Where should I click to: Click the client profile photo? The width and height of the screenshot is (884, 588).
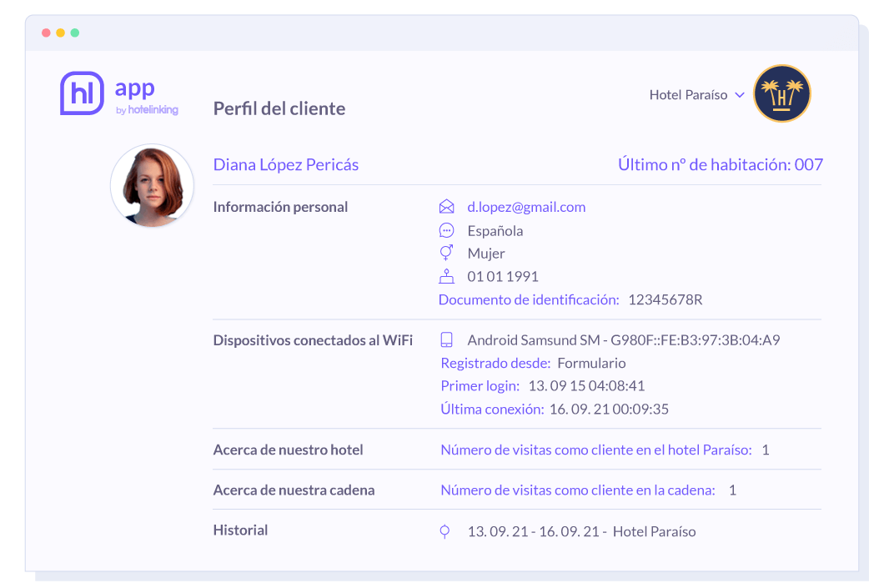click(x=153, y=186)
